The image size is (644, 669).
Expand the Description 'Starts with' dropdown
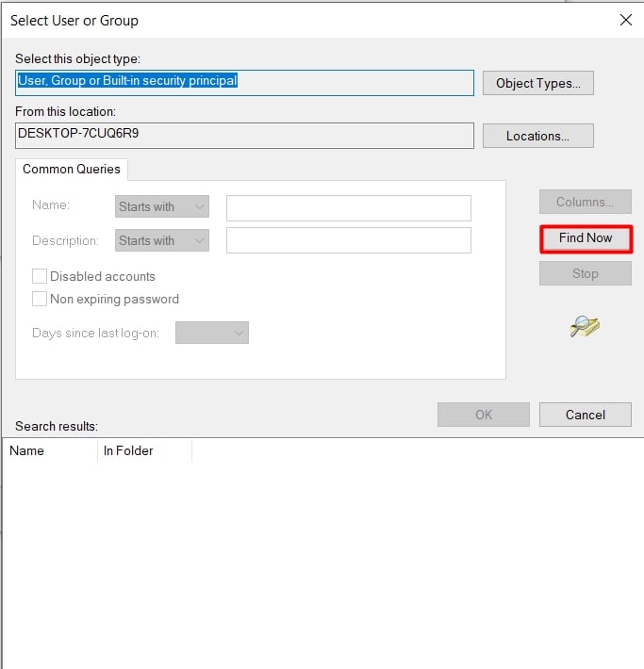coord(162,240)
